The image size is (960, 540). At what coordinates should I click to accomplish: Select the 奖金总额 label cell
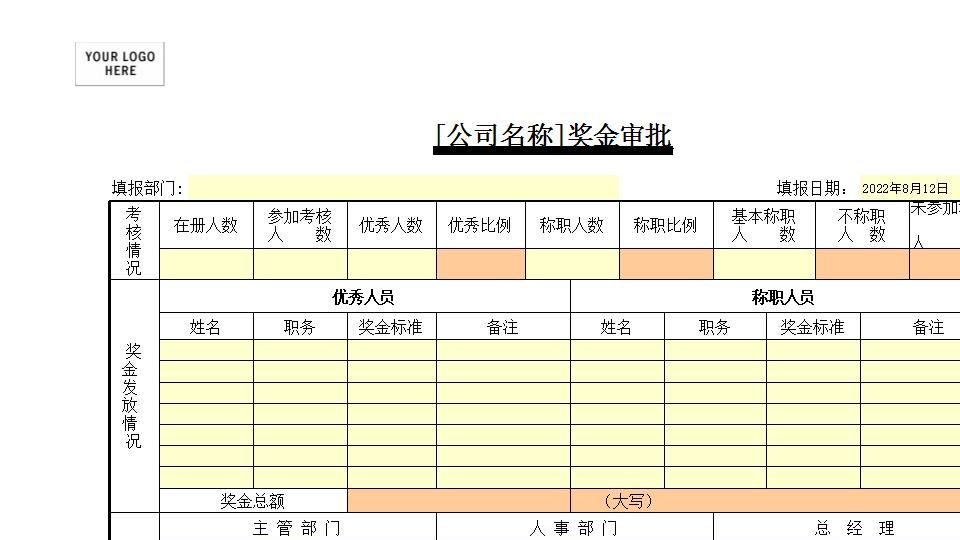click(x=253, y=501)
